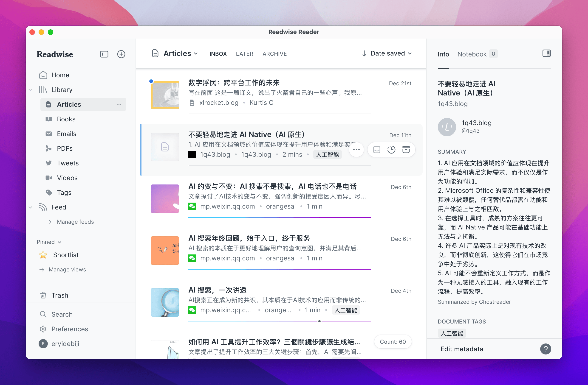Switch to the Info tab
This screenshot has width=588, height=385.
(443, 54)
